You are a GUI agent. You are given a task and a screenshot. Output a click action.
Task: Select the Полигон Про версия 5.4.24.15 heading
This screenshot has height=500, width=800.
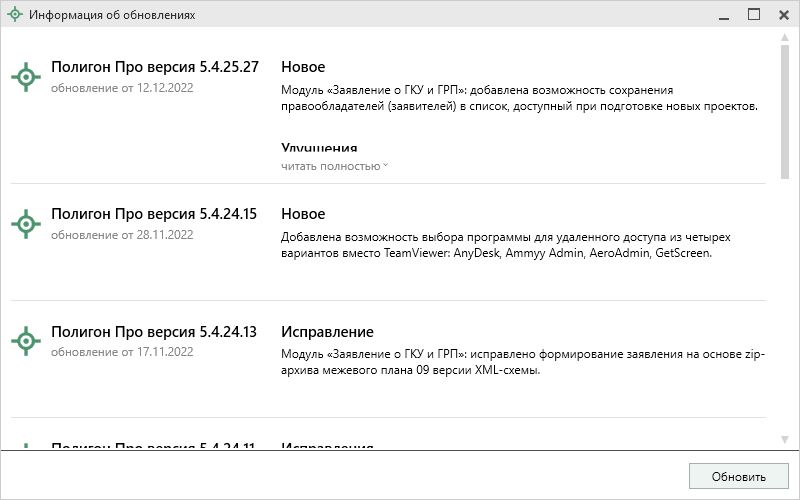pyautogui.click(x=155, y=214)
